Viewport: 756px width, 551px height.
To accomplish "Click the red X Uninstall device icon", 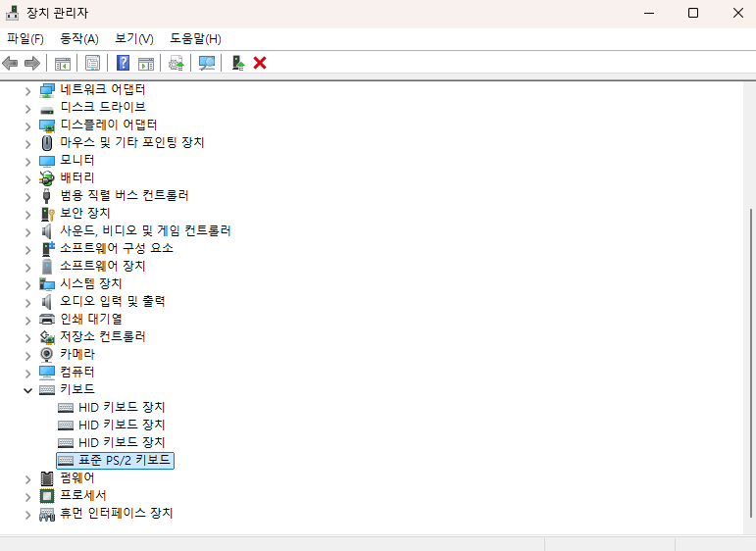I will (260, 63).
